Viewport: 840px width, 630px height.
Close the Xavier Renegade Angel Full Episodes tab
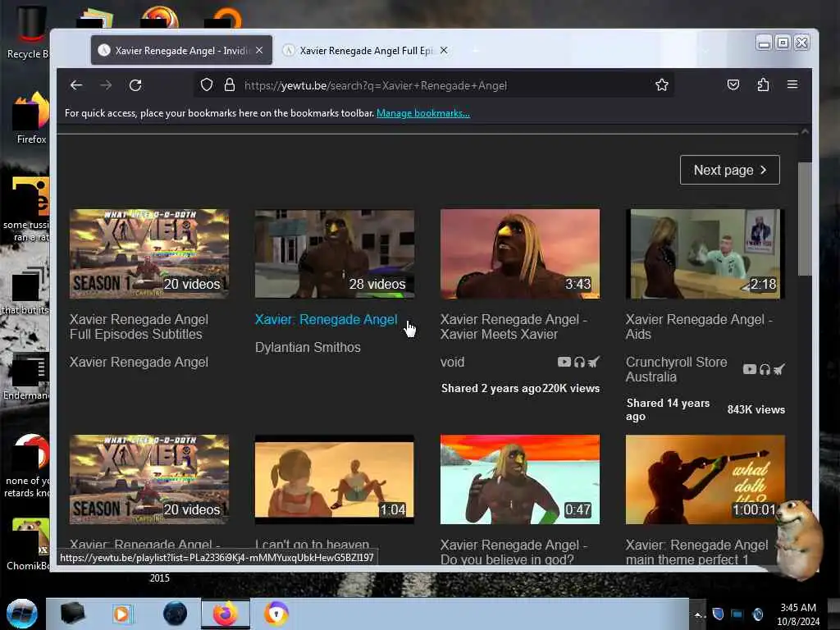click(444, 50)
